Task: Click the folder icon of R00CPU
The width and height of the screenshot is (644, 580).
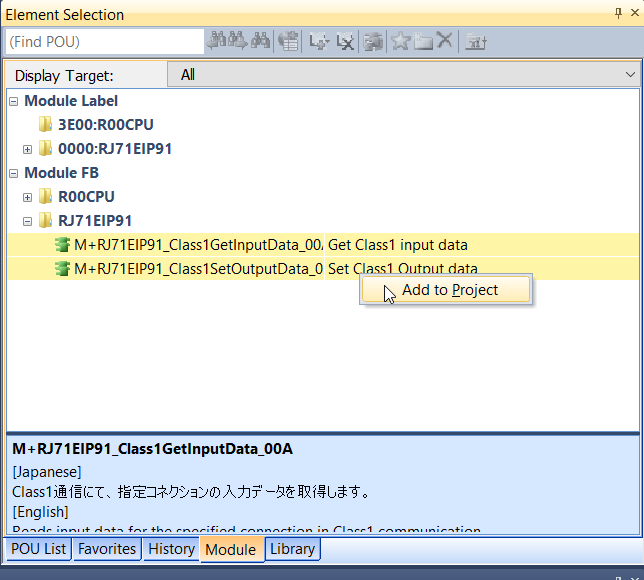Action: tap(45, 196)
